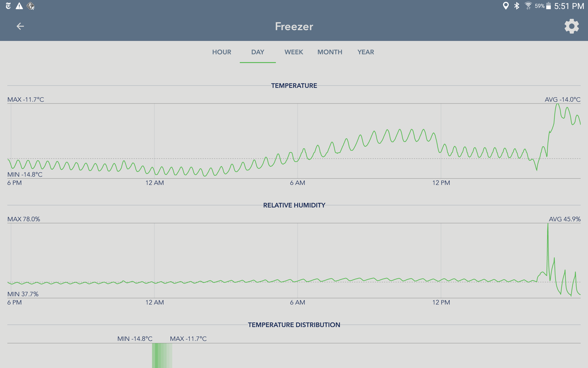The image size is (588, 368).
Task: Tap the MAX -11.7°C label above temperature chart
Action: tap(26, 100)
